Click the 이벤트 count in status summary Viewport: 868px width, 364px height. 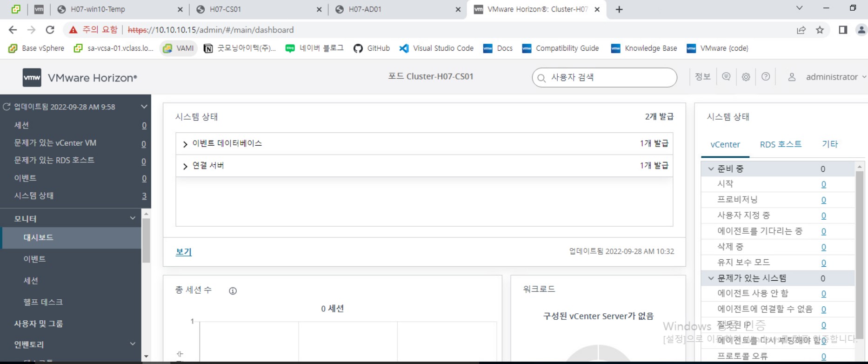pyautogui.click(x=144, y=178)
